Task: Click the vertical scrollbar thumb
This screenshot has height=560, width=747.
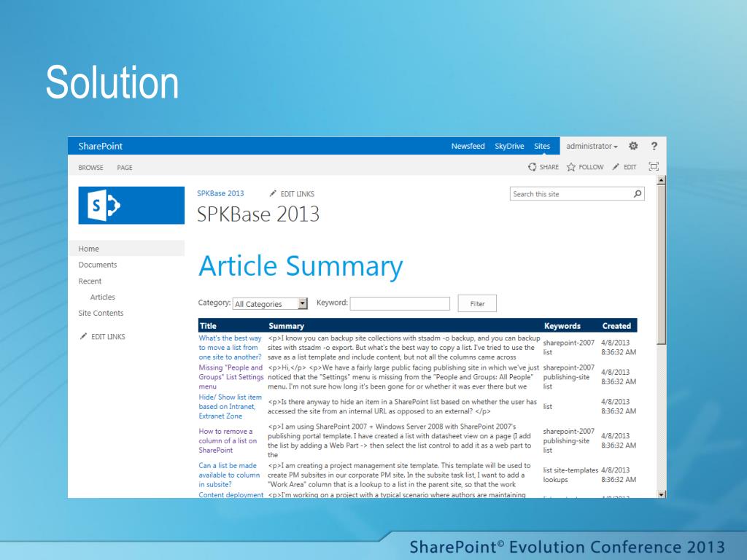Action: (x=661, y=265)
